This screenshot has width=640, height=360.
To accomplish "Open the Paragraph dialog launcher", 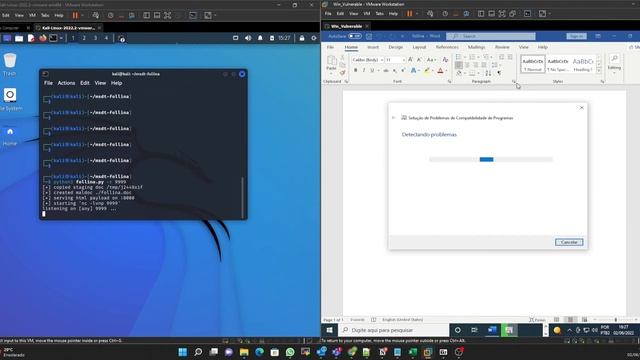I will [x=513, y=82].
